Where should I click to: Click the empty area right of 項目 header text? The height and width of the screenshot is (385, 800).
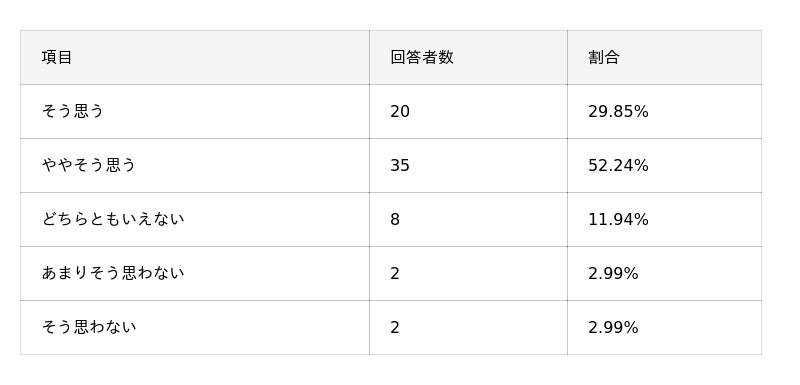pyautogui.click(x=219, y=57)
